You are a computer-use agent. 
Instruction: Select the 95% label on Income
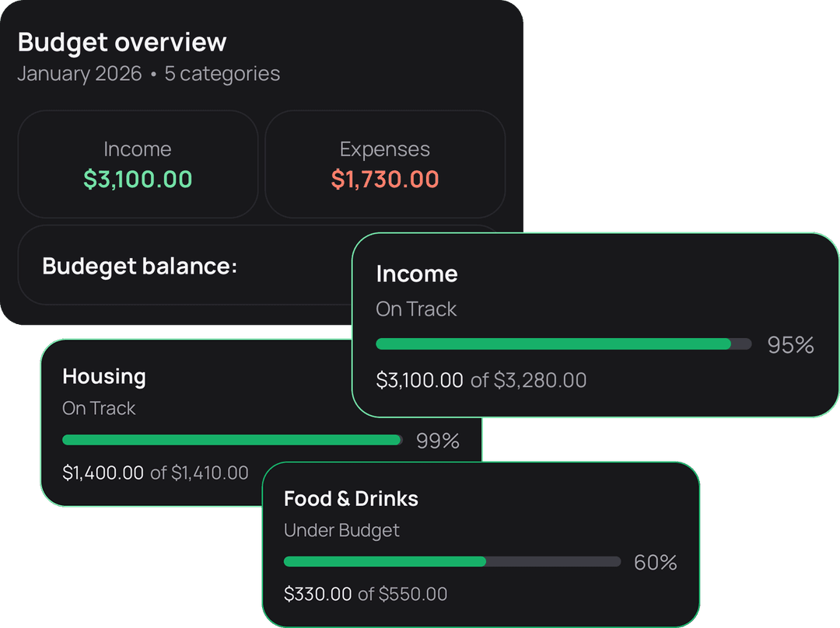(x=790, y=345)
